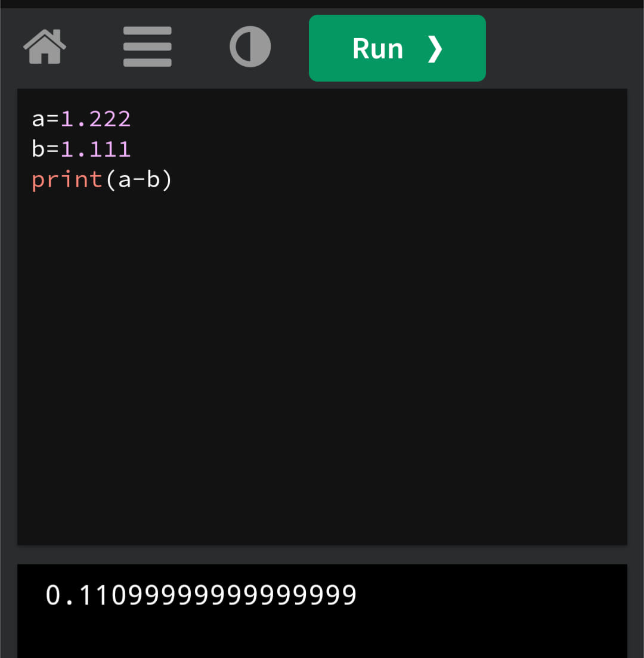Go to the home page icon
The image size is (644, 658).
pos(45,46)
